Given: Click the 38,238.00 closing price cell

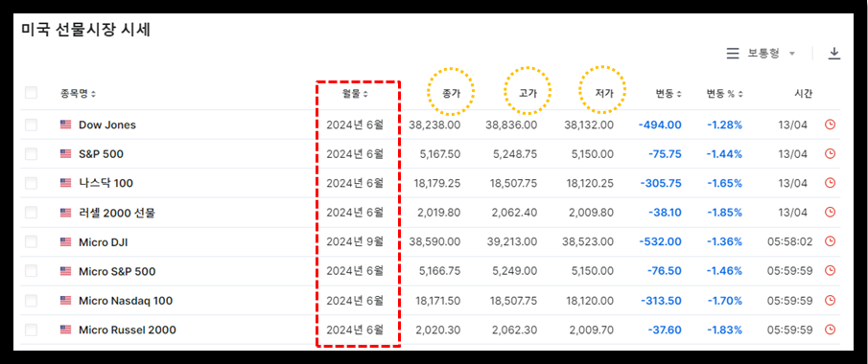Looking at the screenshot, I should click(x=434, y=125).
